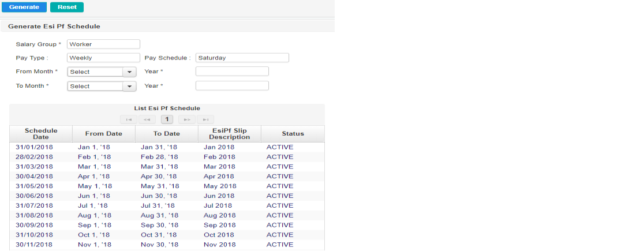The height and width of the screenshot is (251, 644).
Task: Click the From Month Select box
Action: pos(95,72)
